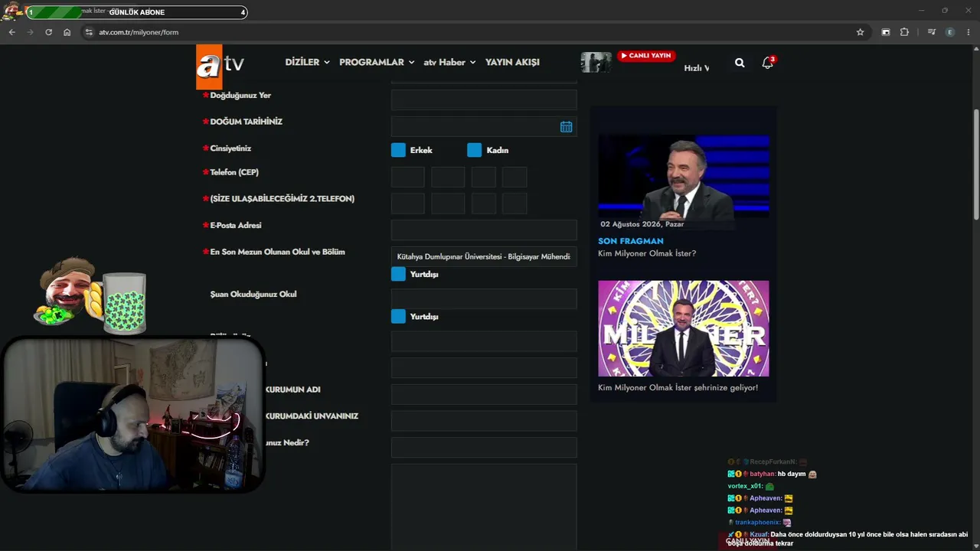980x551 pixels.
Task: Expand the atv Haber dropdown menu
Action: pyautogui.click(x=449, y=62)
